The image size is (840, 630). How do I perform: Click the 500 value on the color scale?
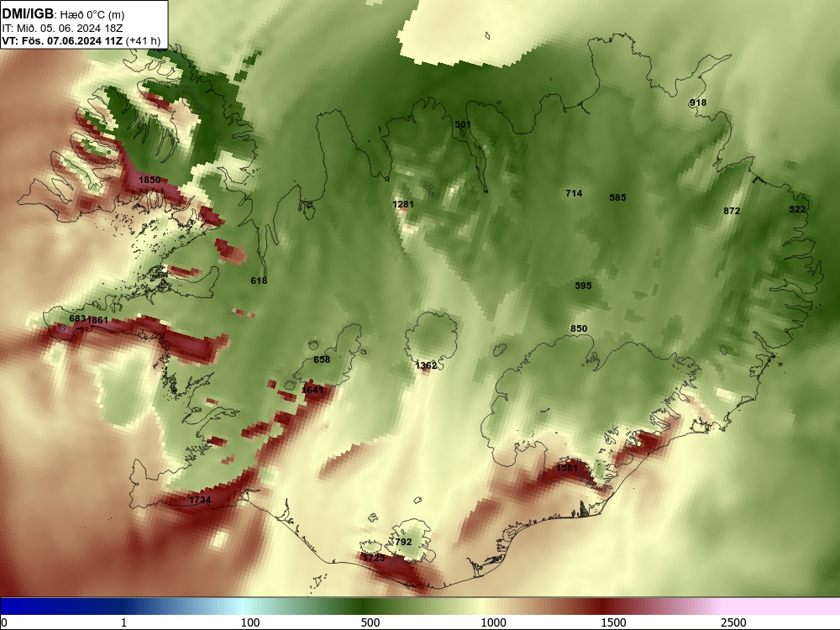coord(370,622)
